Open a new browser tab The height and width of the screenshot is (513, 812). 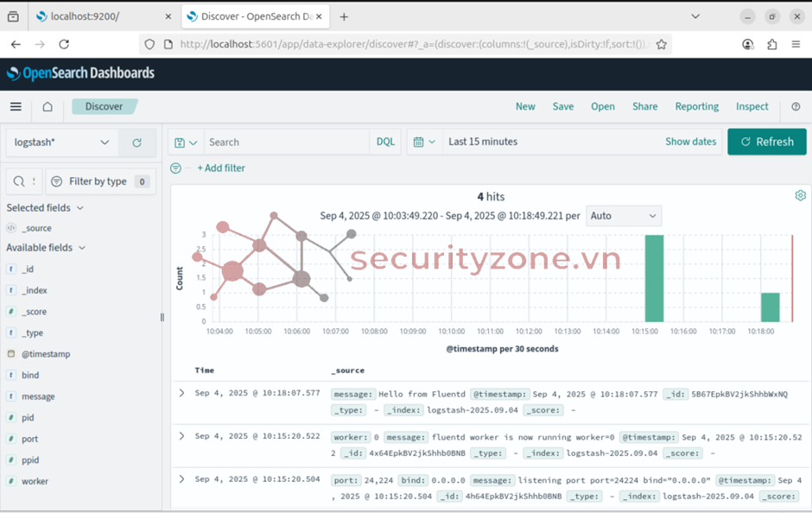[344, 16]
